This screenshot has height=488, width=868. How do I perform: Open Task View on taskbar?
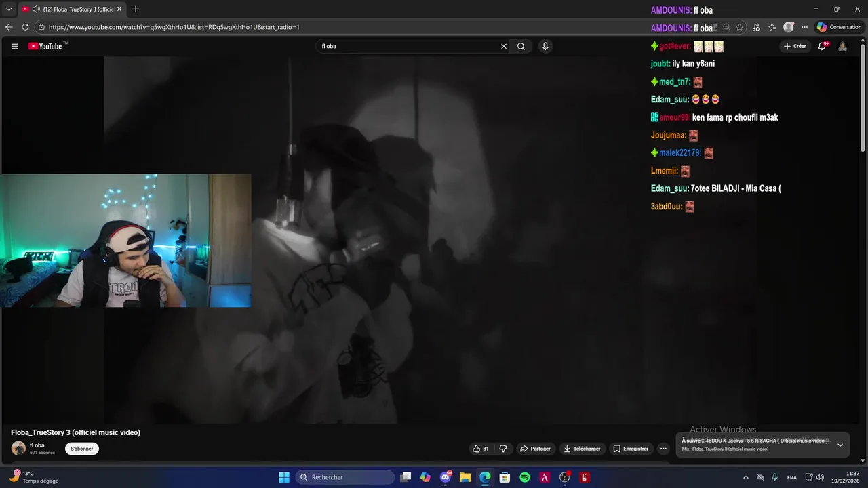[x=406, y=477]
